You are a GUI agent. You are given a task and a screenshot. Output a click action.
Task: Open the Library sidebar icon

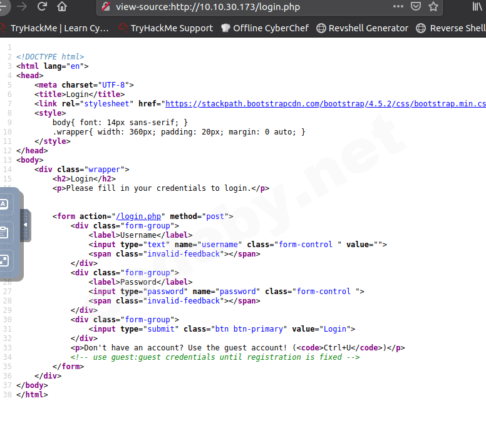477,6
